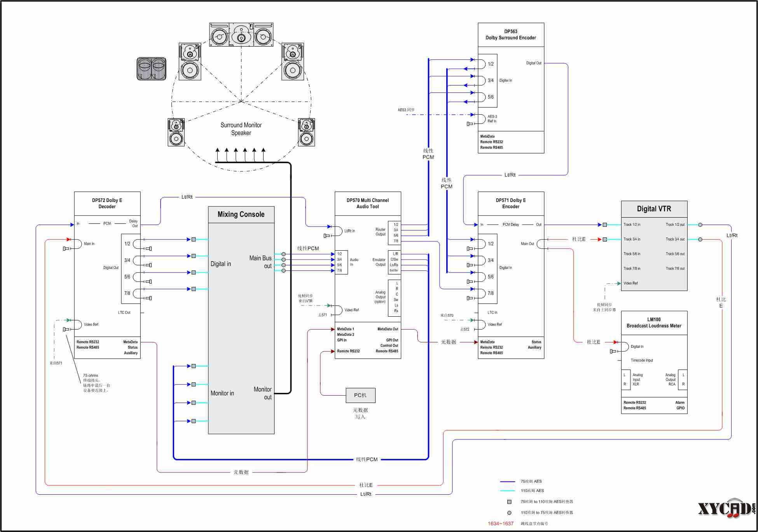Click the PC机 box
The height and width of the screenshot is (532, 758).
click(360, 395)
